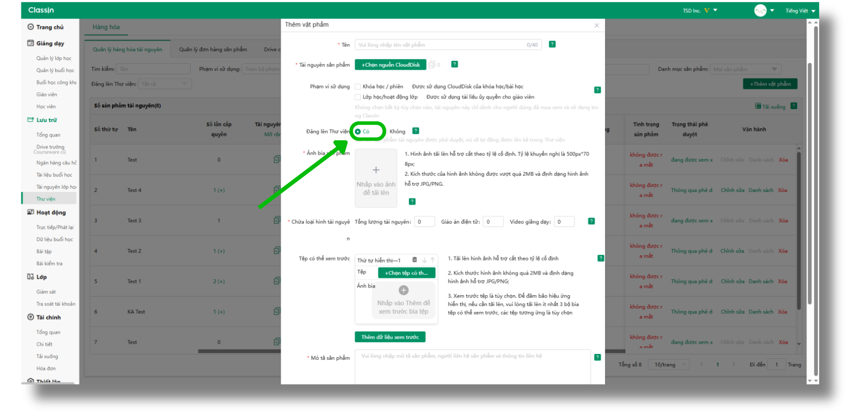Image resolution: width=868 pixels, height=416 pixels.
Task: Click the help icon next to Chọn nguồn CloudDisk
Action: 455,64
